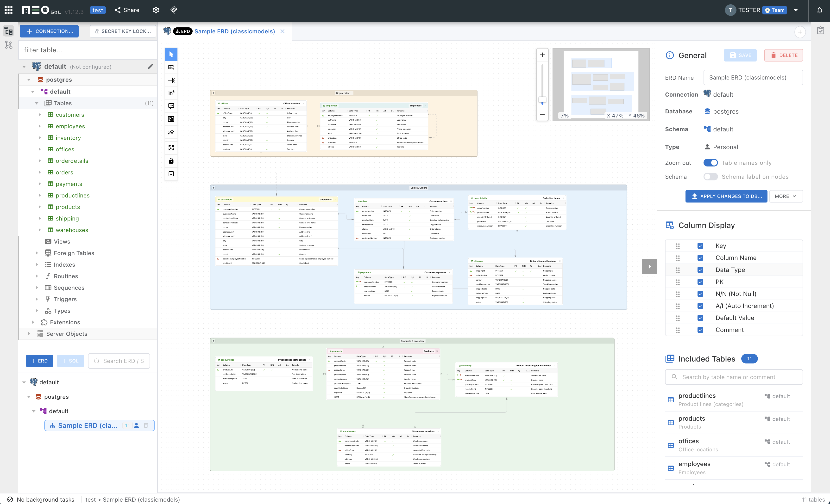Select the ID key tool
The width and height of the screenshot is (830, 504).
click(x=171, y=93)
